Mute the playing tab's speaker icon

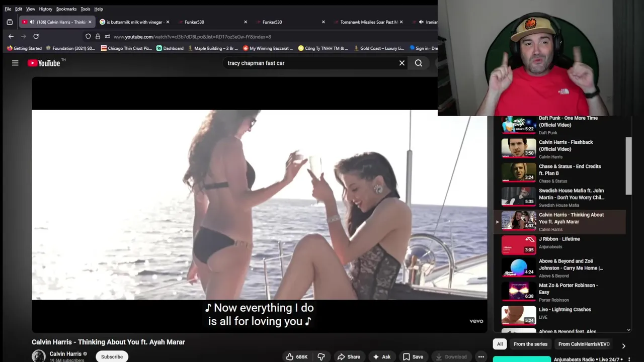click(x=32, y=22)
